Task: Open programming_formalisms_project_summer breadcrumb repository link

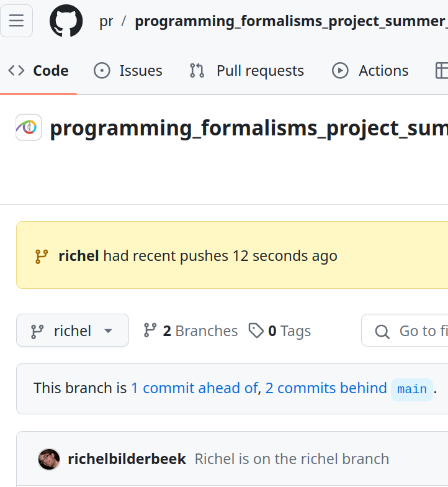Action: click(292, 21)
